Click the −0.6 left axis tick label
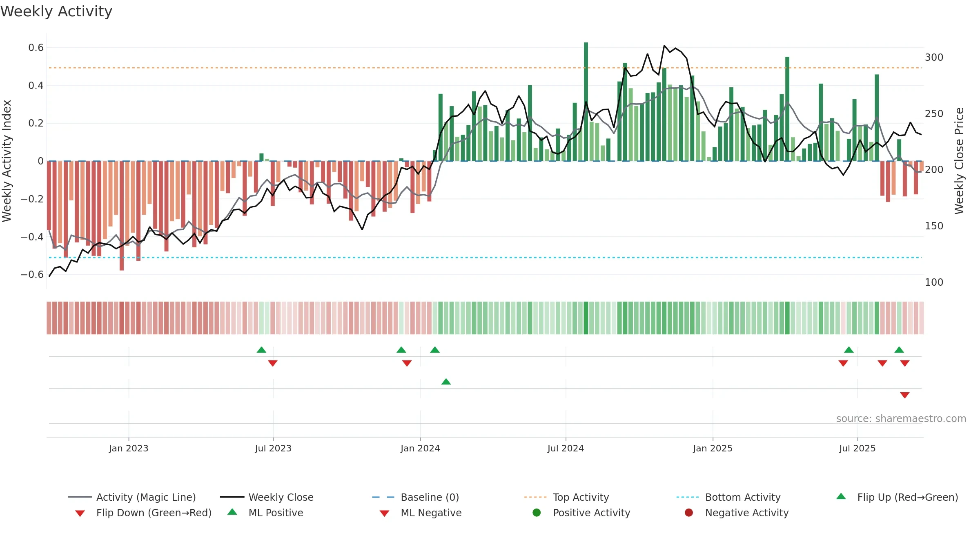Viewport: 980px width, 551px height. (32, 275)
